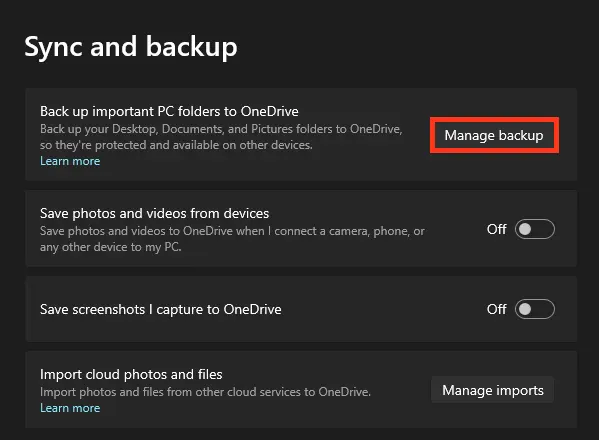Viewport: 599px width, 440px height.
Task: Click the Save photos and videos from devices title
Action: (x=154, y=213)
